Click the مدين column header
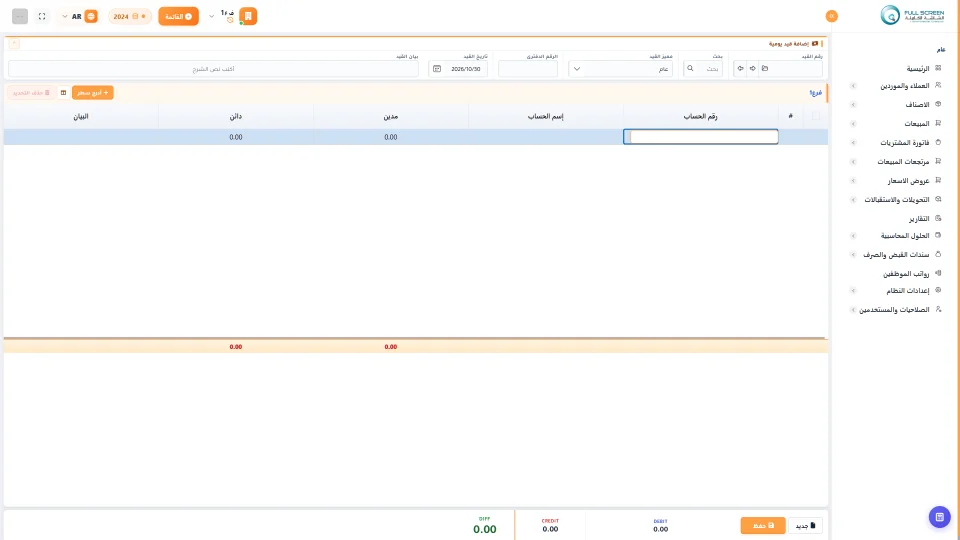 click(x=391, y=116)
